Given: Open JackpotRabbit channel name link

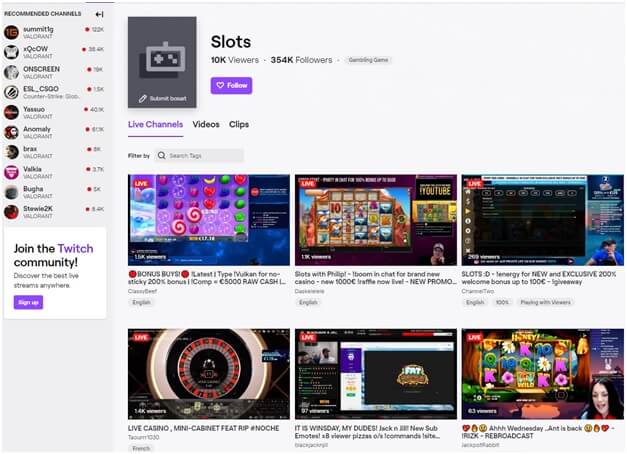Looking at the screenshot, I should coord(480,445).
